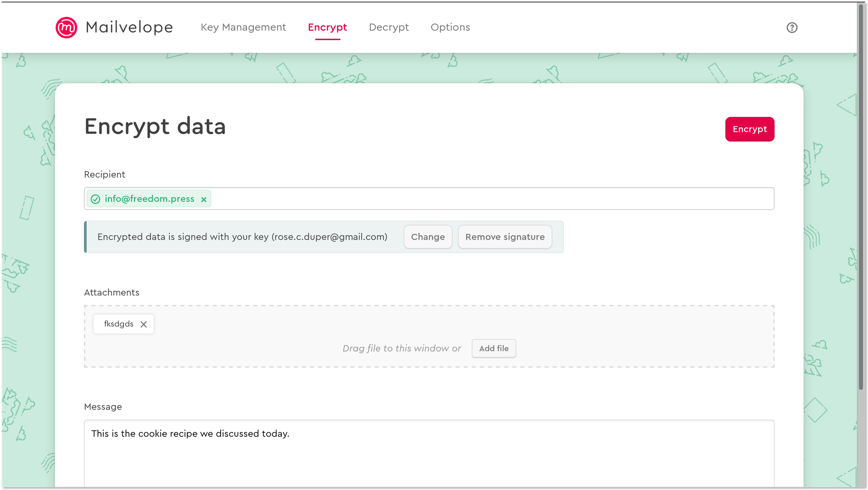This screenshot has height=490, width=868.
Task: Click Add file to attach a file
Action: pyautogui.click(x=494, y=348)
